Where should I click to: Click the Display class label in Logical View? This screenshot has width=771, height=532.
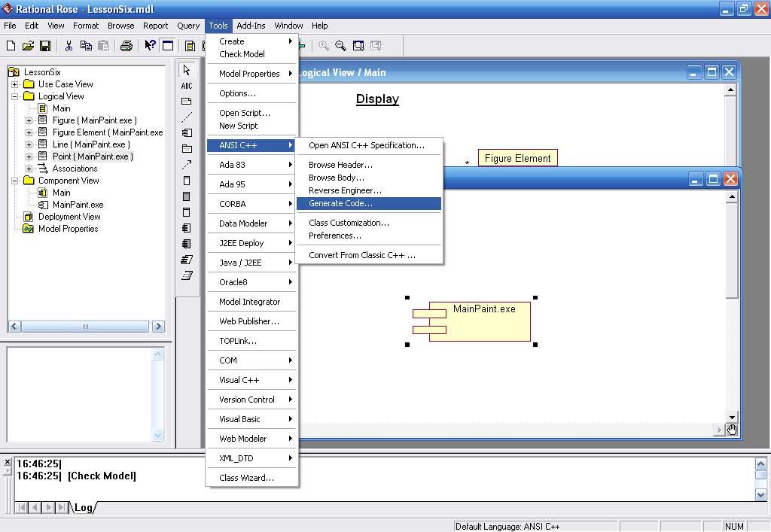[377, 99]
